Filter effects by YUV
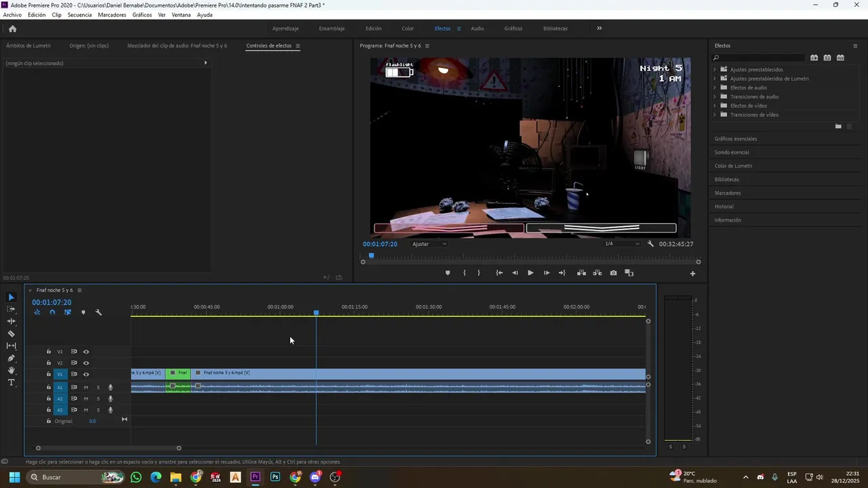 click(840, 58)
